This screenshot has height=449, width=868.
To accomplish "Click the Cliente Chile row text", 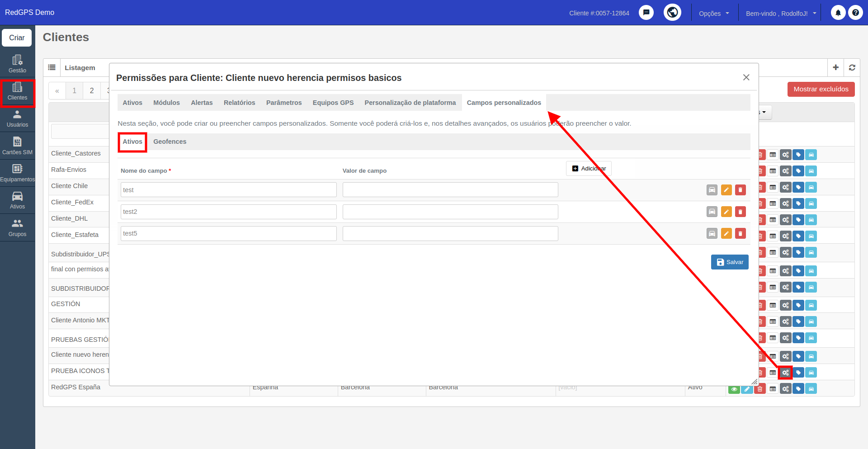I will point(69,186).
